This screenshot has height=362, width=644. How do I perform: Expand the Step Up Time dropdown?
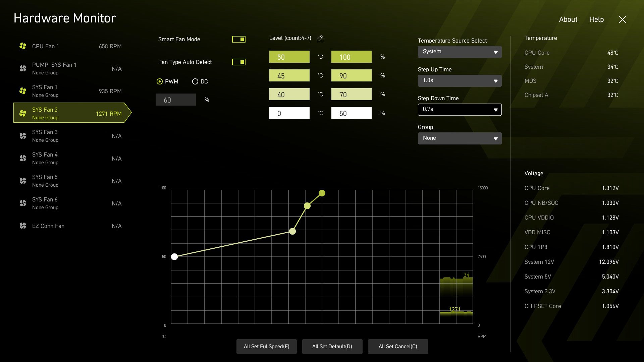point(460,81)
